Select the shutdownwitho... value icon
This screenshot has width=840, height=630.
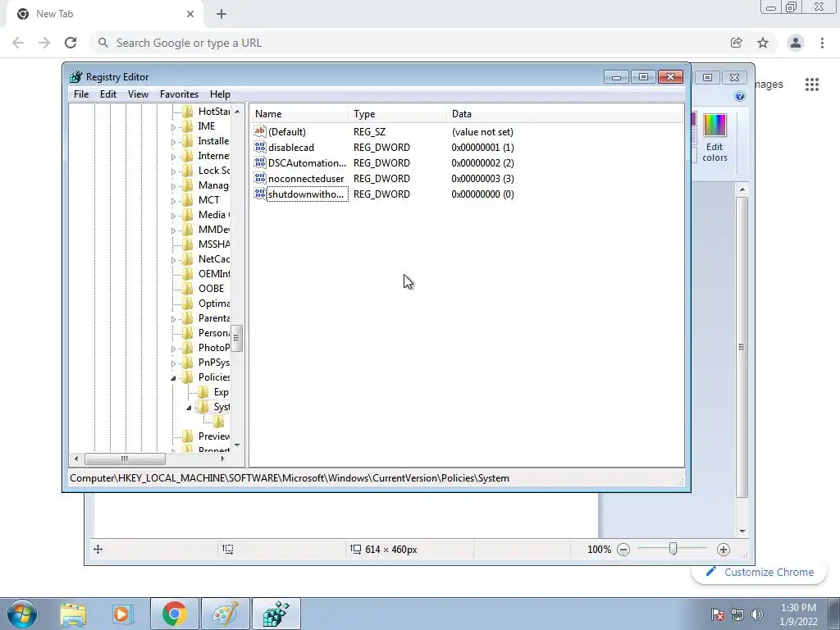pyautogui.click(x=260, y=194)
